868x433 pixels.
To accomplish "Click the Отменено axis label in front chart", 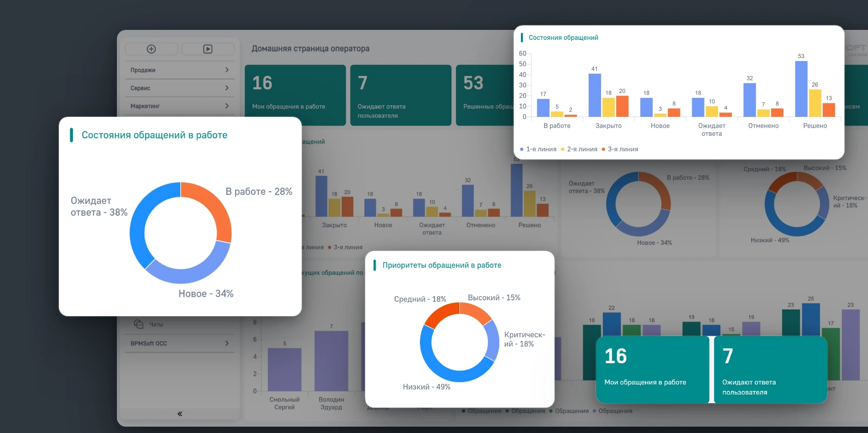I will (x=763, y=126).
